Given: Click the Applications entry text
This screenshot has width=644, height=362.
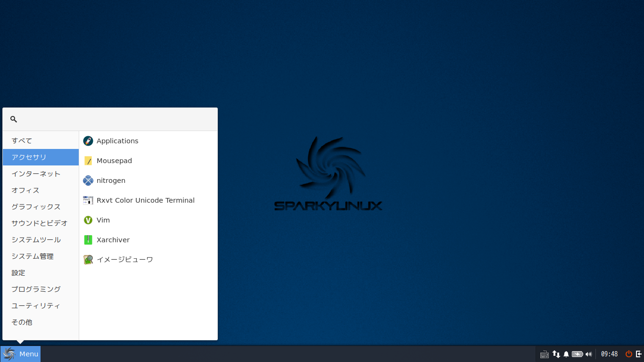Looking at the screenshot, I should (x=117, y=141).
